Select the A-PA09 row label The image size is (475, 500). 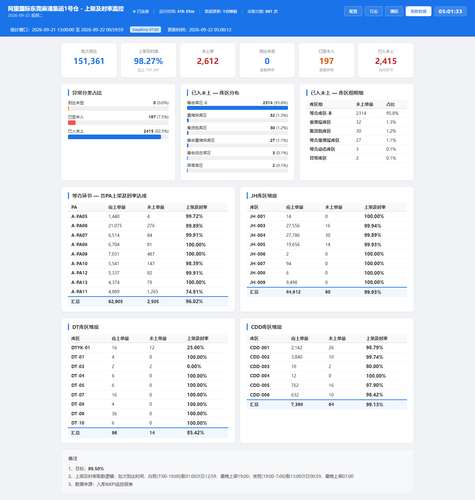click(x=79, y=254)
